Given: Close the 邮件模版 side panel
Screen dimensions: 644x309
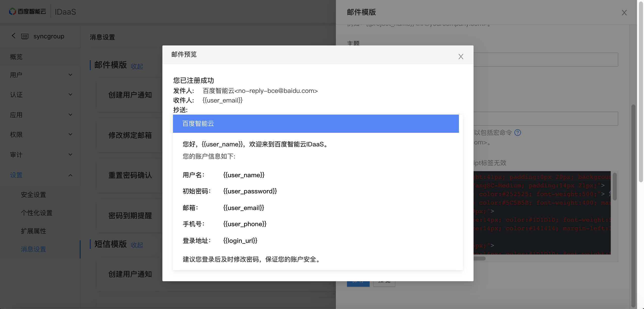Looking at the screenshot, I should [x=624, y=13].
